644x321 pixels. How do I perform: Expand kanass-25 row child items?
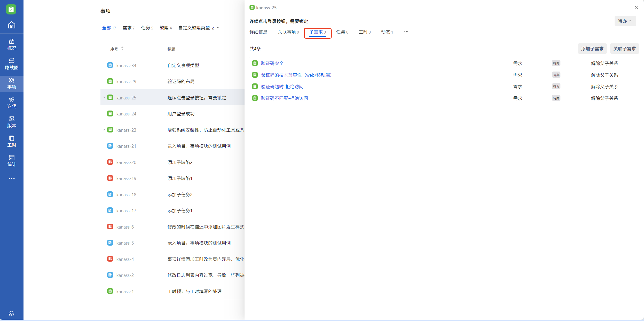pos(104,98)
